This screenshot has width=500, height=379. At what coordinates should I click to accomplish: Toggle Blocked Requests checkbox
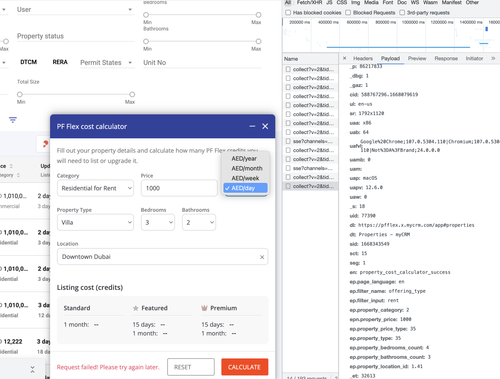click(348, 13)
